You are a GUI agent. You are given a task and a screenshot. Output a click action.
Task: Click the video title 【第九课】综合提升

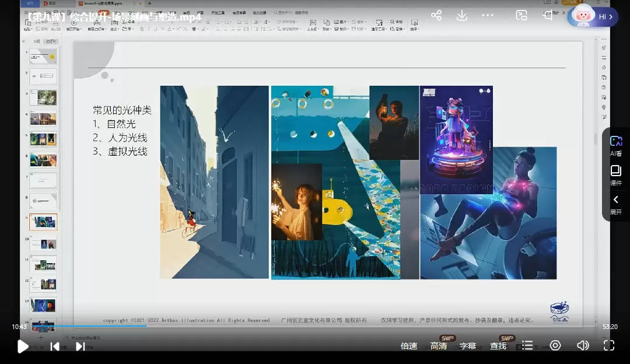114,17
